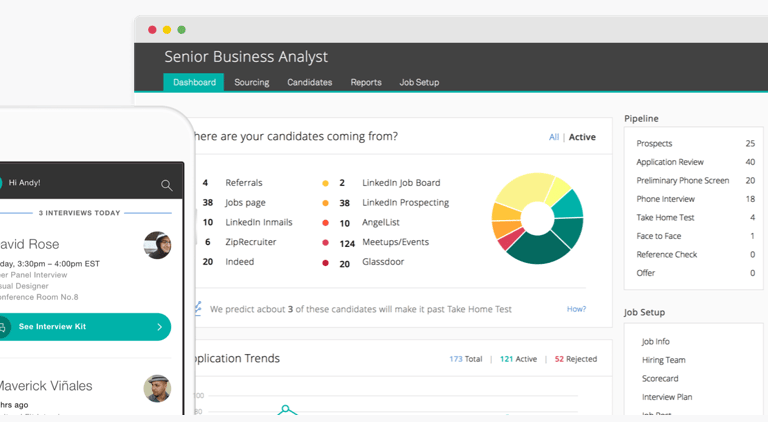768x422 pixels.
Task: Open the Candidates tab
Action: tap(309, 82)
